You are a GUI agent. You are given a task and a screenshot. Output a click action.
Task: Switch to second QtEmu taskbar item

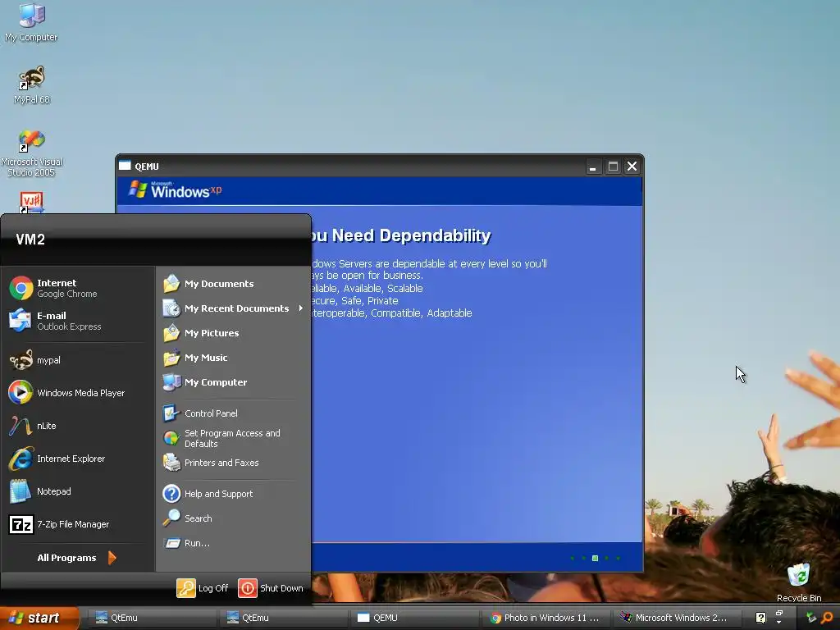[283, 618]
